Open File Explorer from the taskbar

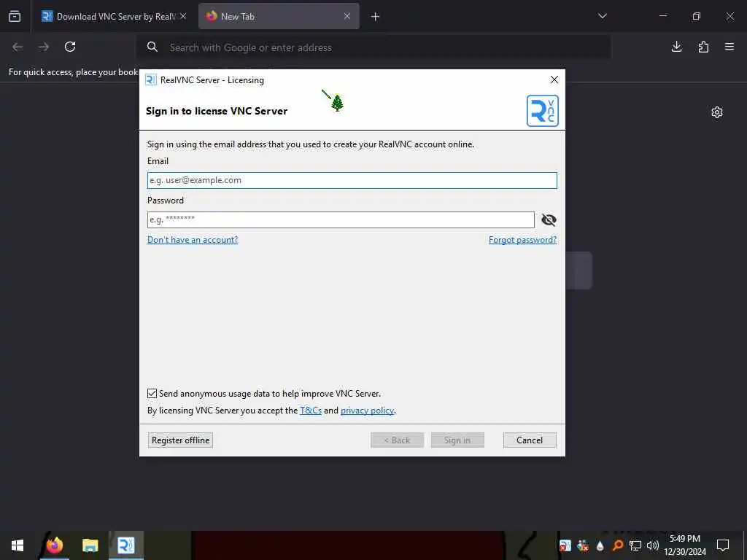(90, 545)
